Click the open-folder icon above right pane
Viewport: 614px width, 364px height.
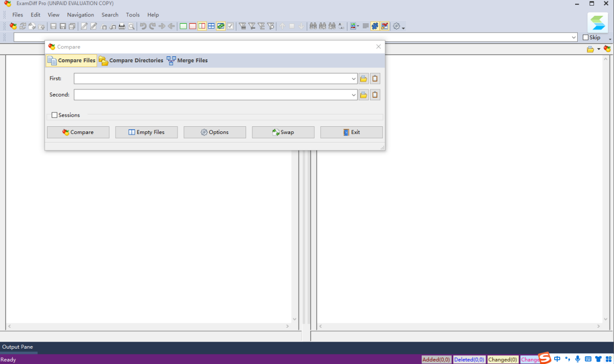pos(590,49)
